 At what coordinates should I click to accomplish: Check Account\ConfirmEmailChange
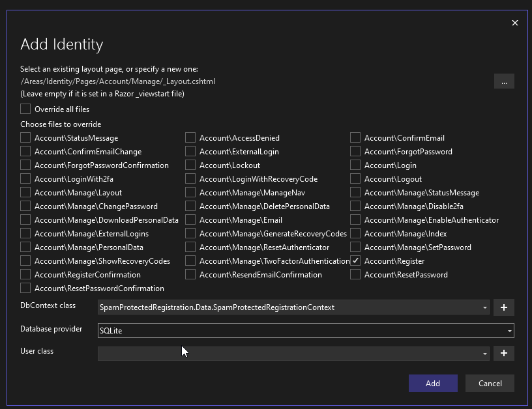(x=25, y=151)
